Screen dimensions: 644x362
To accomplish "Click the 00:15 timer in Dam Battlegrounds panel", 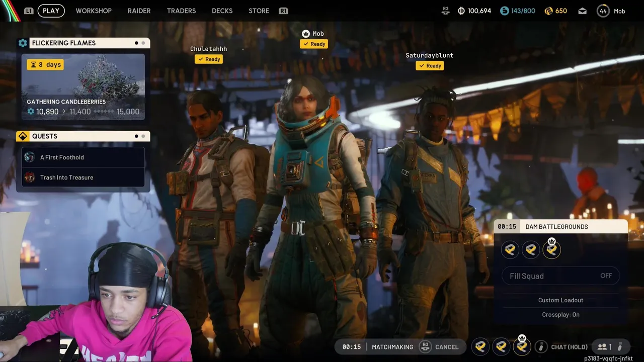I will pyautogui.click(x=507, y=227).
